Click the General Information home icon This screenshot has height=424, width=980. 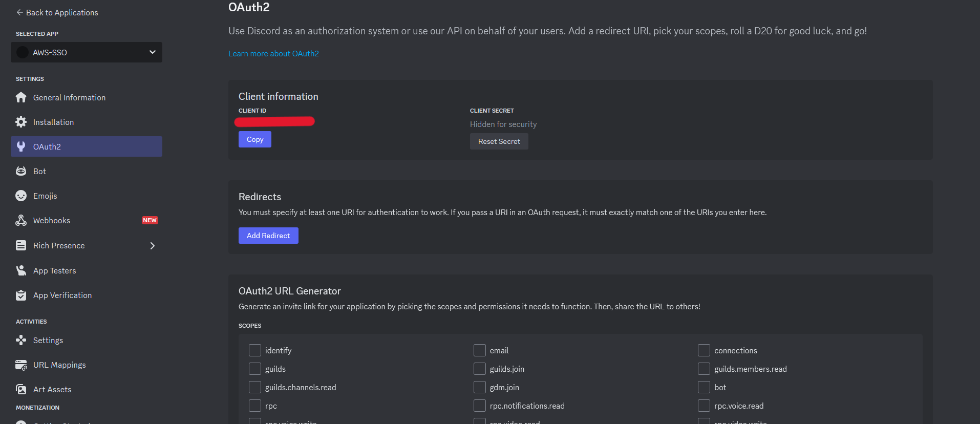click(21, 97)
